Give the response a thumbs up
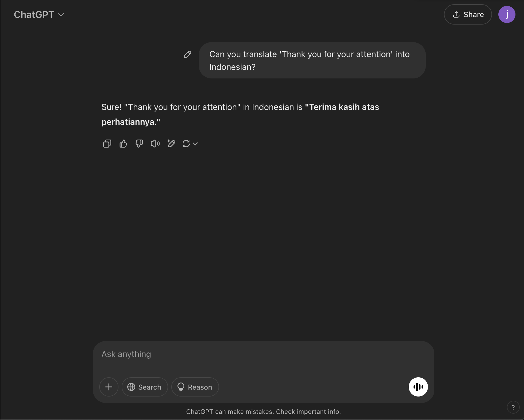This screenshot has height=420, width=524. coord(123,144)
